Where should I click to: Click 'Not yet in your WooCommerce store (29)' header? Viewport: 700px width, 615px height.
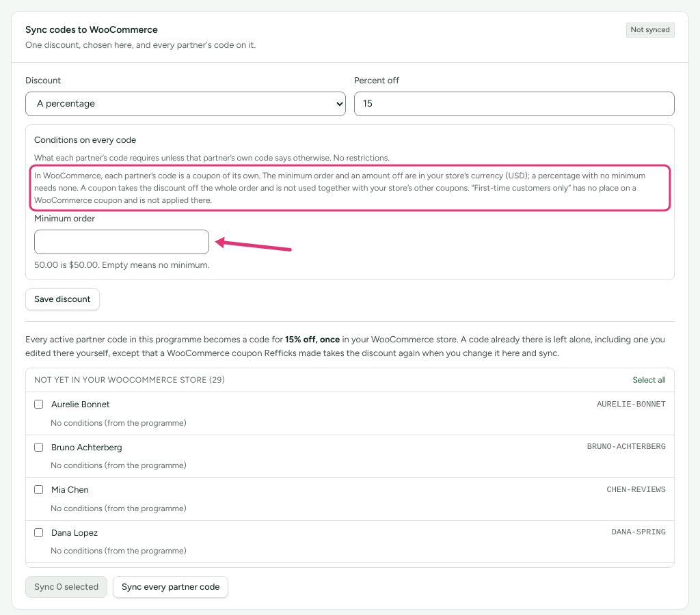point(129,380)
